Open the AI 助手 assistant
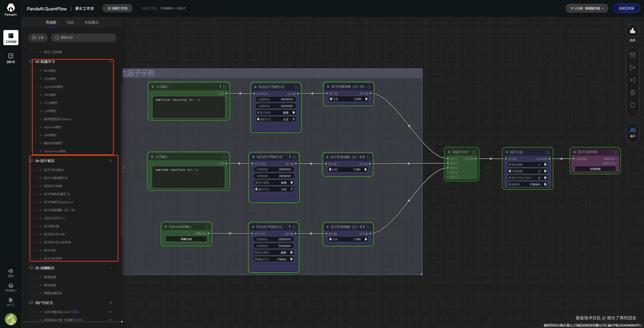Image resolution: width=644 pixels, height=328 pixels. (632, 132)
